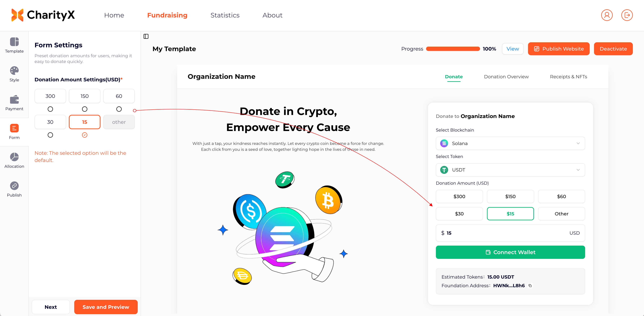The image size is (644, 316).
Task: Switch to Donation Overview tab
Action: click(x=506, y=77)
